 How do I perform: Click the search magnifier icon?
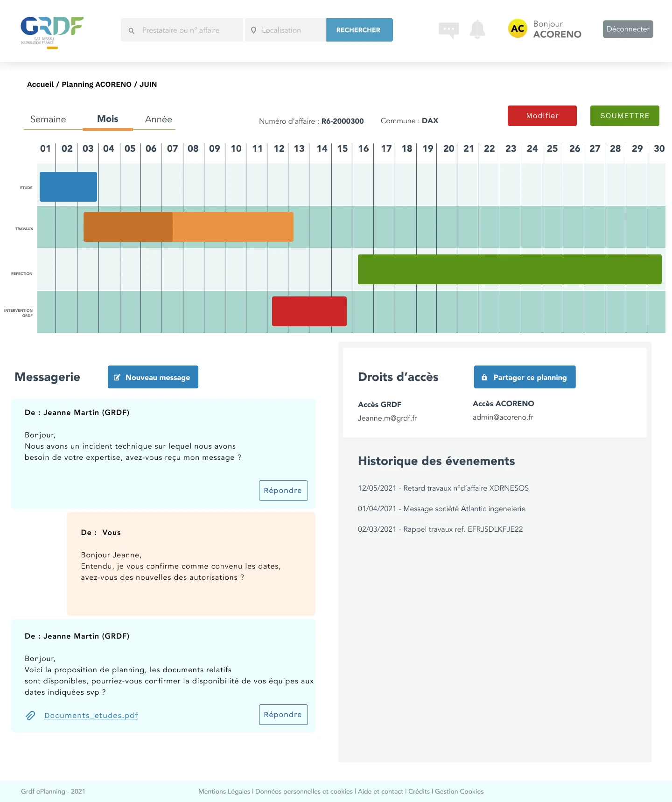(x=132, y=30)
